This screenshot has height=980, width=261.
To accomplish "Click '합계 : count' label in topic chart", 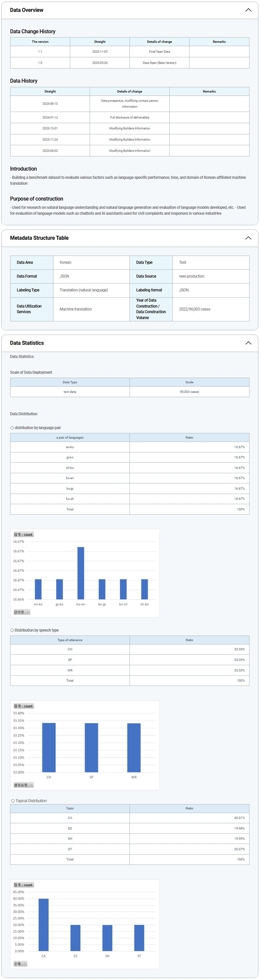I will (23, 885).
